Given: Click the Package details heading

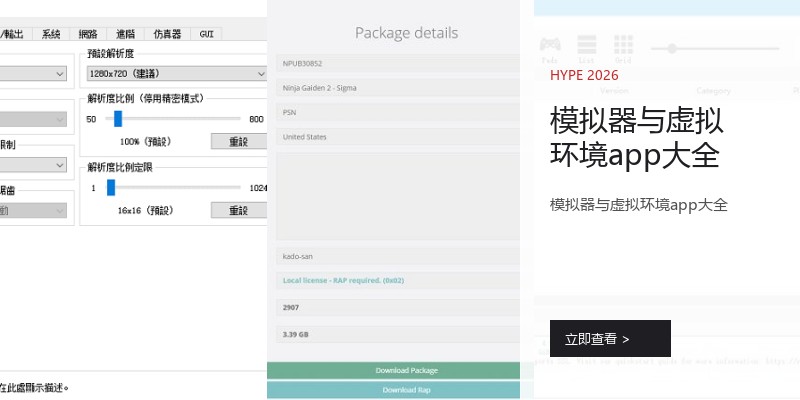Looking at the screenshot, I should point(407,33).
